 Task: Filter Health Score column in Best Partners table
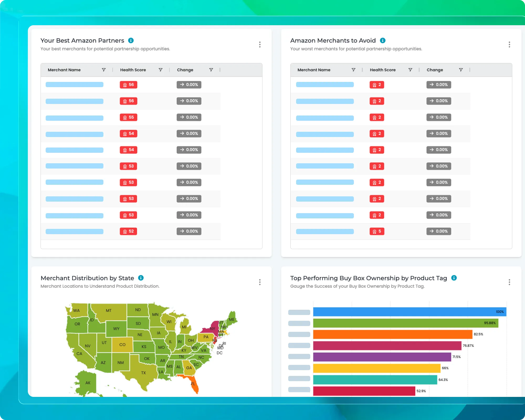point(160,70)
